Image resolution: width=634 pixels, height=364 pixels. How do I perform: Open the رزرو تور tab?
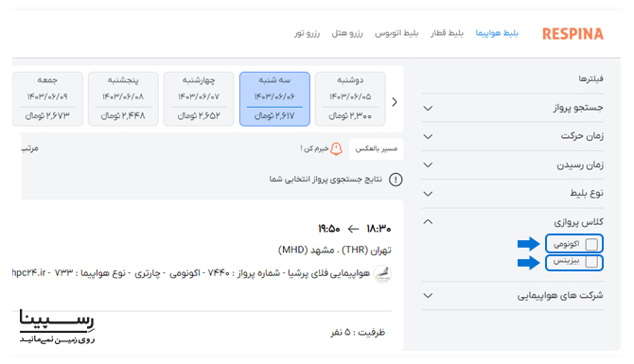307,33
